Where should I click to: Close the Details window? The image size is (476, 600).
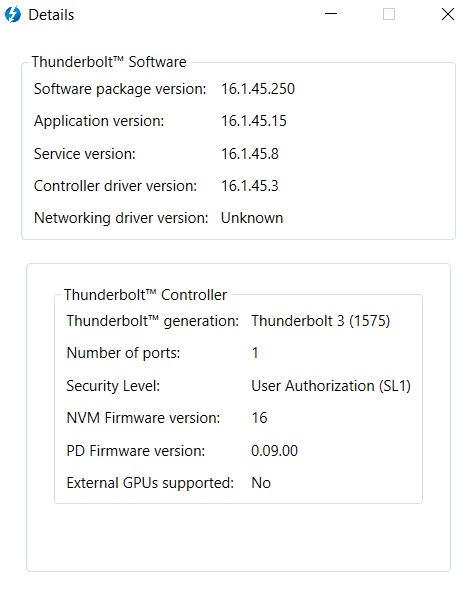[448, 14]
